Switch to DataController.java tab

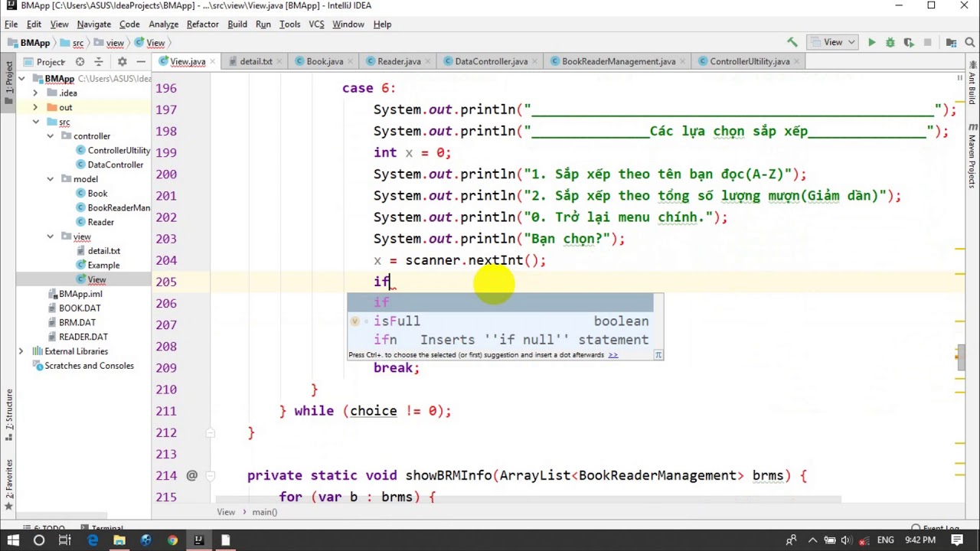click(491, 61)
